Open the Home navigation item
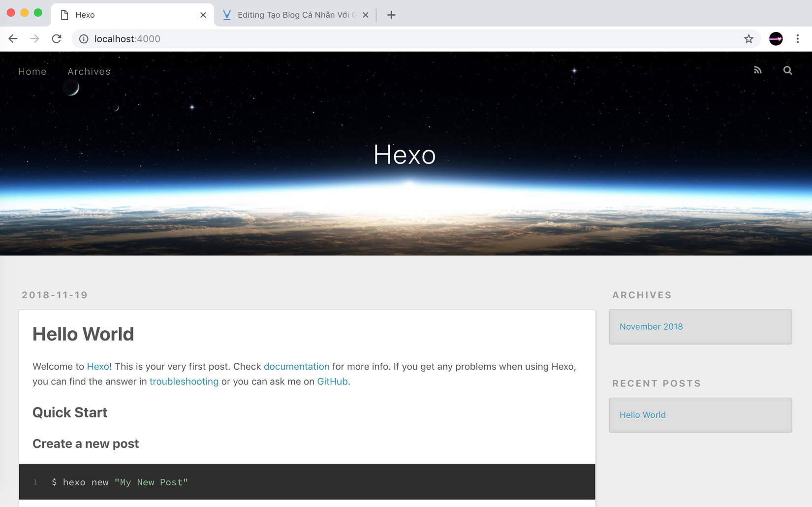Screen dimensions: 812x507 [32, 71]
